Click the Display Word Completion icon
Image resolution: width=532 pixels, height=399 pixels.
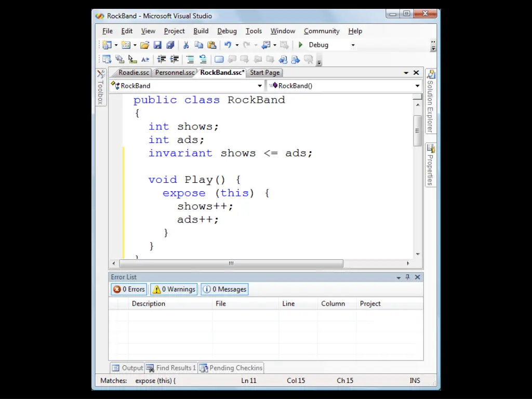click(x=145, y=59)
